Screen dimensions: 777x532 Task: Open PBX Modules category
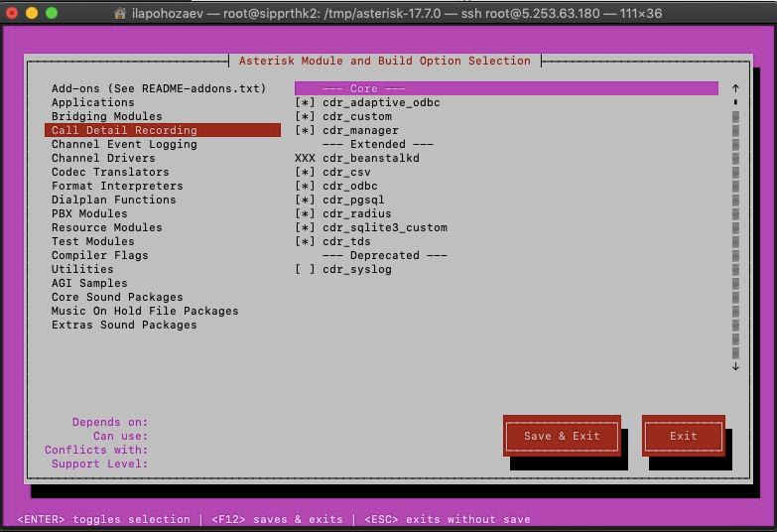(x=89, y=213)
